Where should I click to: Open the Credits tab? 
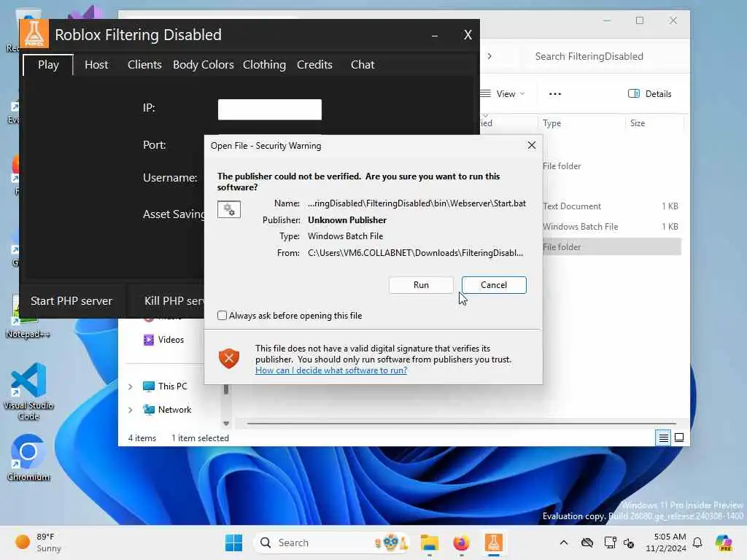(314, 65)
